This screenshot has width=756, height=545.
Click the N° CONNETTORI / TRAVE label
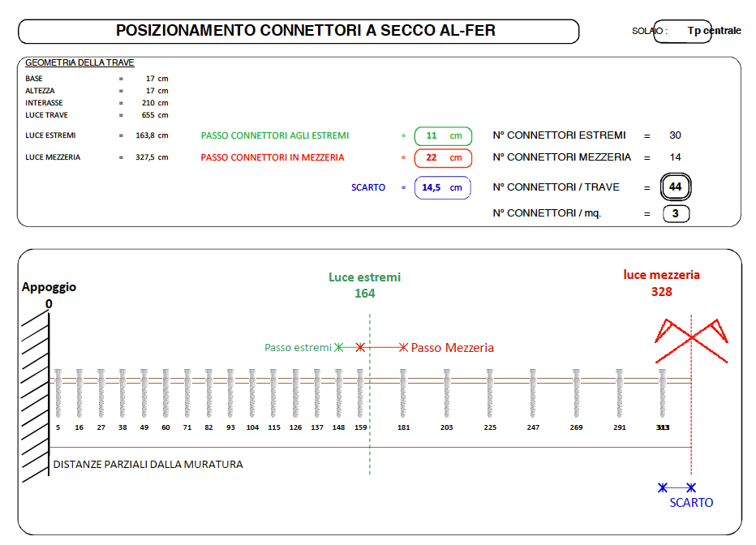tap(556, 187)
